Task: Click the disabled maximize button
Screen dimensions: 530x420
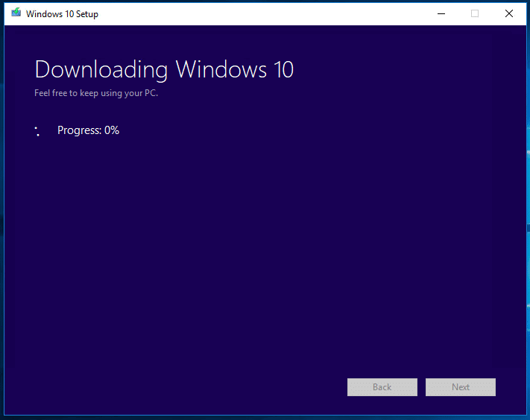Action: click(x=475, y=13)
